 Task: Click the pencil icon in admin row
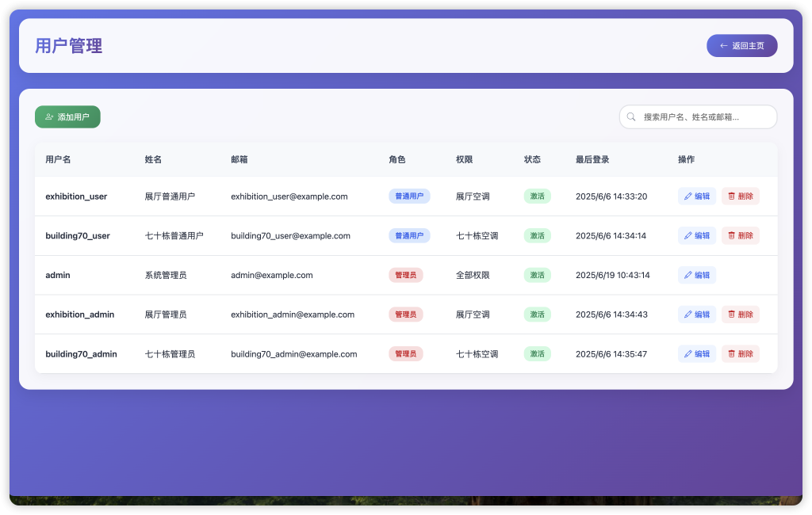[x=688, y=276]
